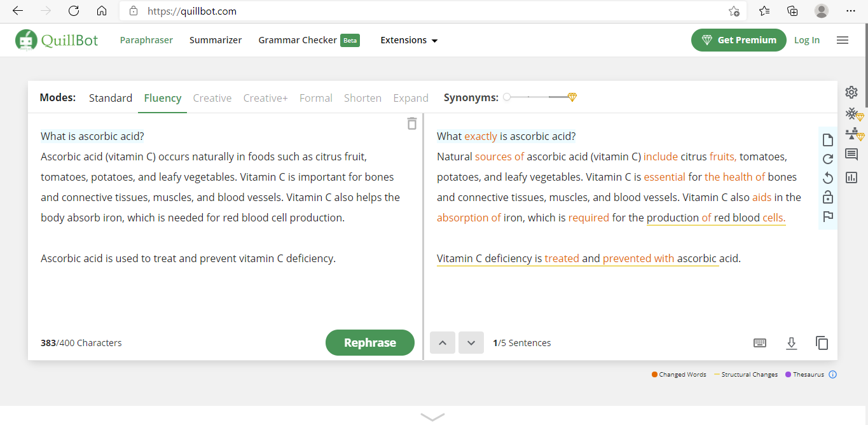Click the freeze words snowflake icon
Image resolution: width=868 pixels, height=425 pixels.
(851, 114)
